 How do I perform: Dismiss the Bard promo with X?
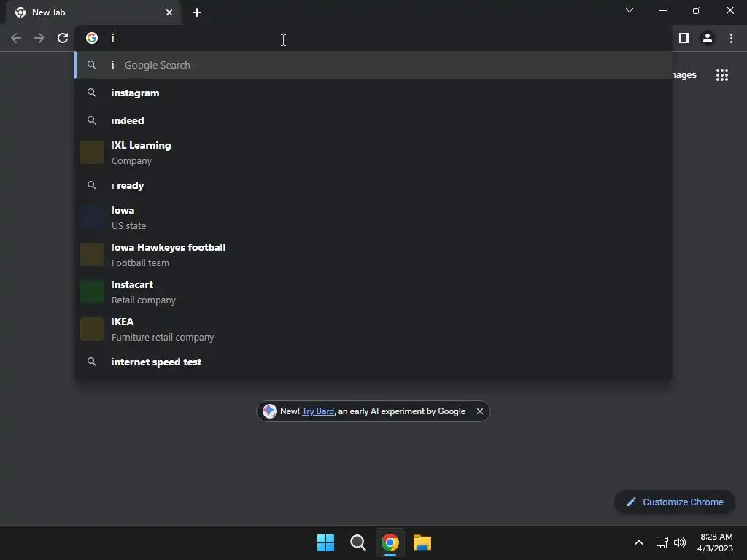(480, 411)
